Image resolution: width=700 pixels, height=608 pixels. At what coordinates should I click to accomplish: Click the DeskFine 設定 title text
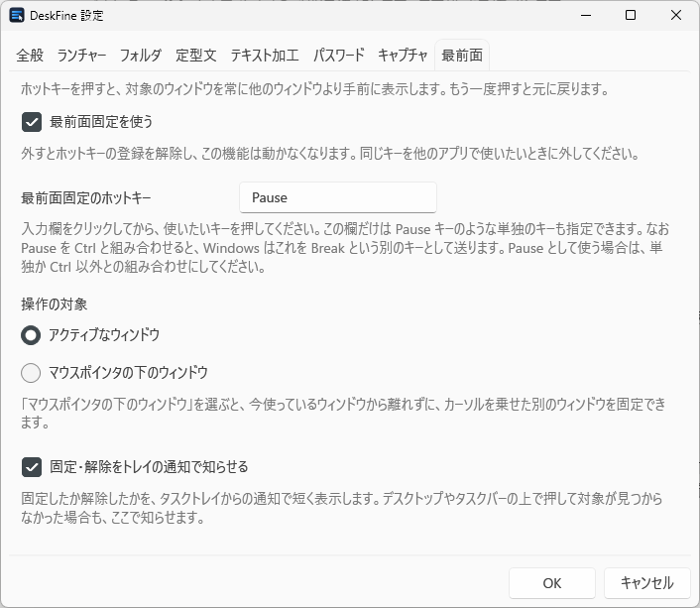[x=66, y=16]
